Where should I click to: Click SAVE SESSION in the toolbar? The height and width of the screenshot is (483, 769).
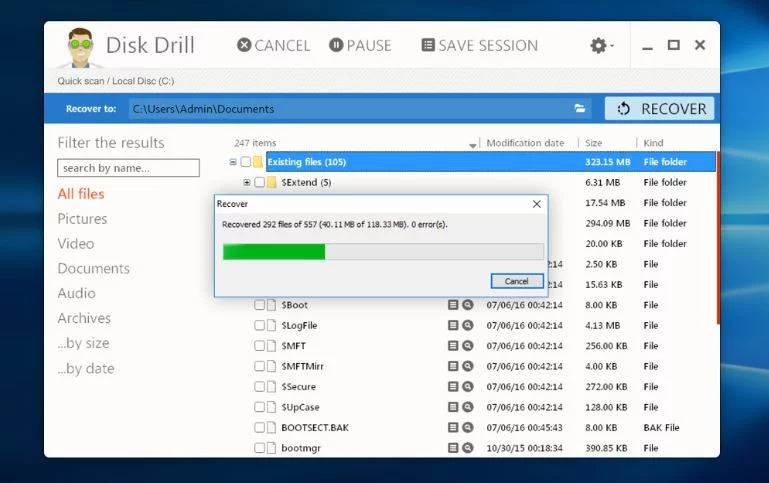(480, 45)
